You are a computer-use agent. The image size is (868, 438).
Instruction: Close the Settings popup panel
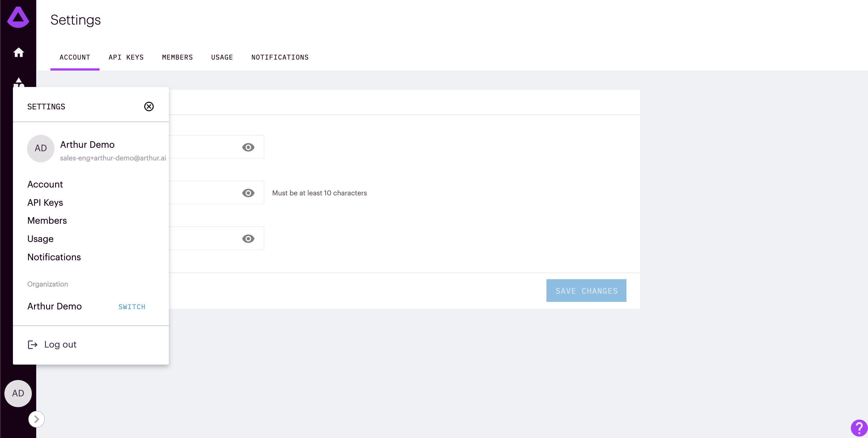coord(149,107)
